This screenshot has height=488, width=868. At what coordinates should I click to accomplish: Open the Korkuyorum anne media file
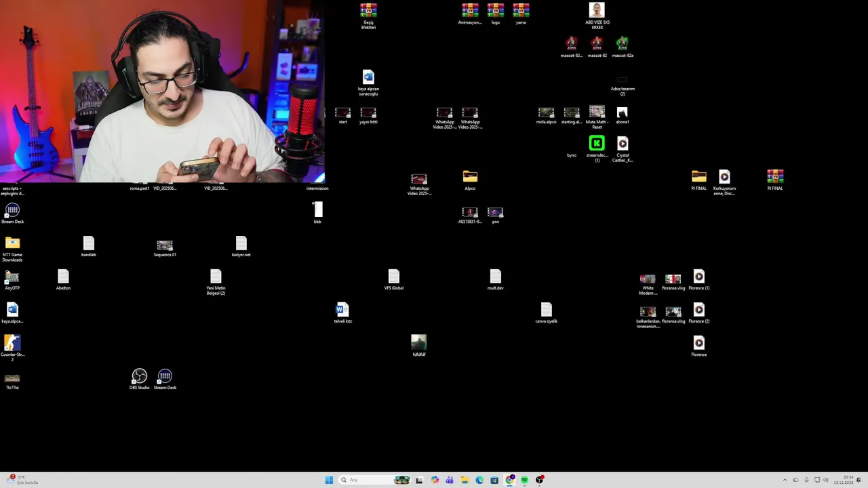[x=724, y=177]
